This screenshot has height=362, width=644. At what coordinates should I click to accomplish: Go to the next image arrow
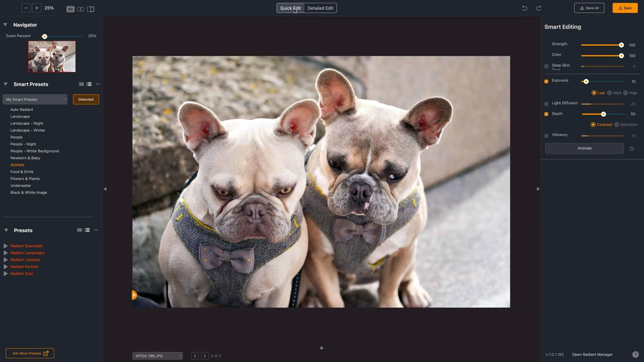click(205, 356)
